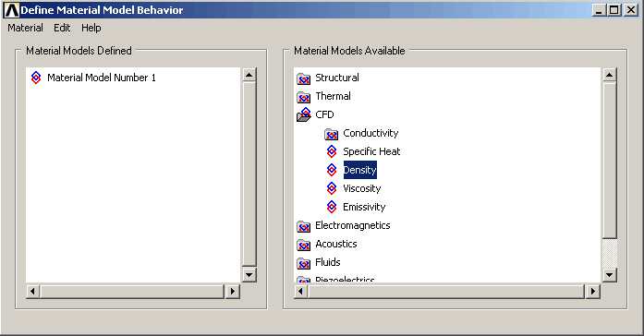This screenshot has width=644, height=336.
Task: Select the Electromagnetics text label
Action: pyautogui.click(x=352, y=225)
